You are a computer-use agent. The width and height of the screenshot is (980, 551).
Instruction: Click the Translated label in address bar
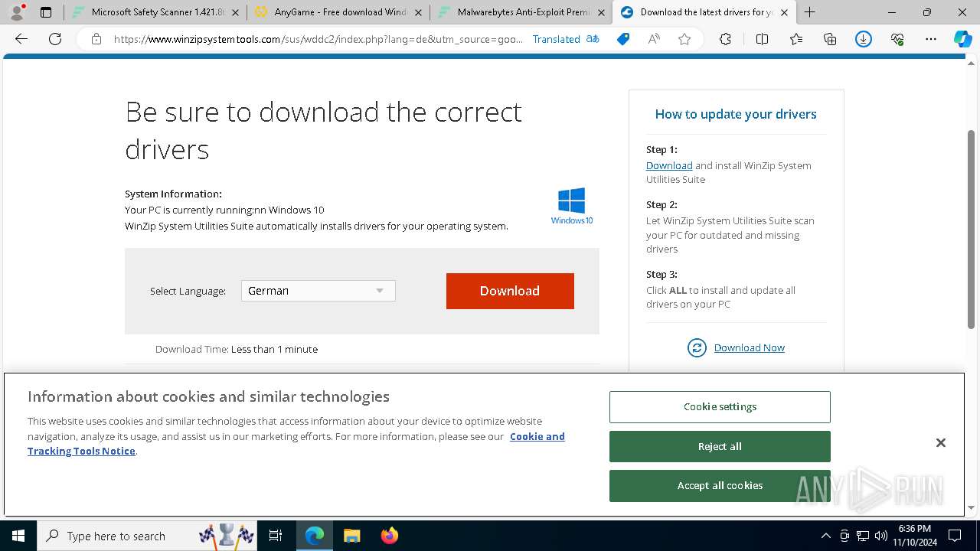click(x=557, y=39)
